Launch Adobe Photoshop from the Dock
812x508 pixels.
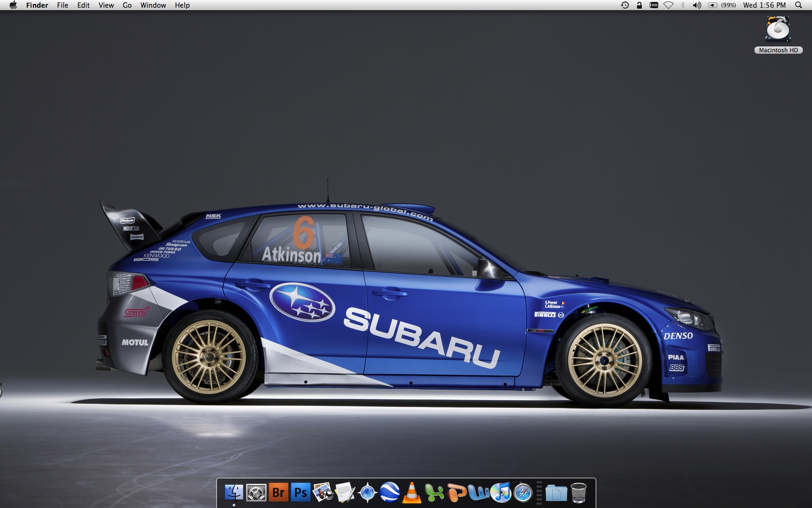301,493
